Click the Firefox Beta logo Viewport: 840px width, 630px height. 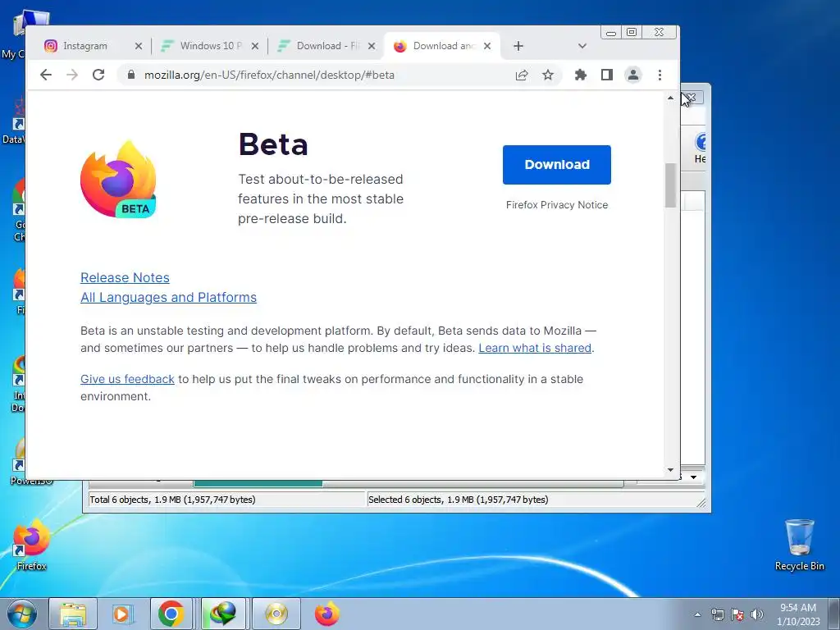click(118, 180)
